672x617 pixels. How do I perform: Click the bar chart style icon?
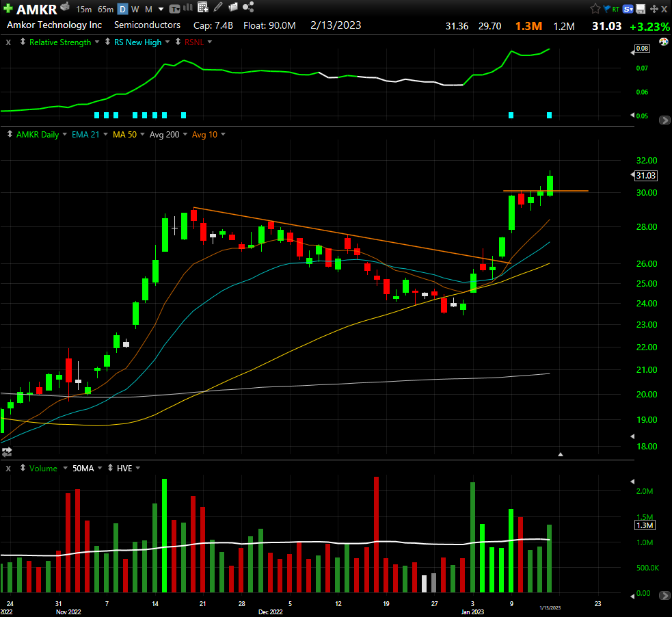pyautogui.click(x=188, y=8)
